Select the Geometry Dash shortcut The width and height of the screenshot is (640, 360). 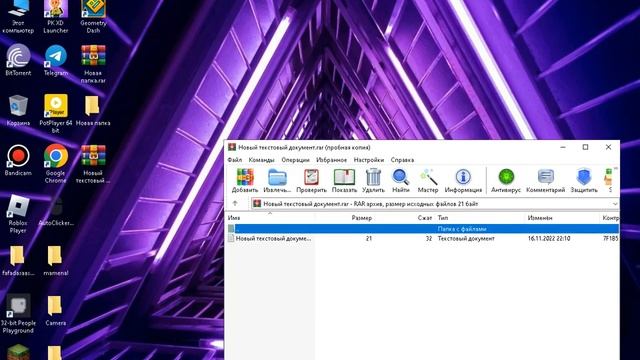tap(93, 17)
